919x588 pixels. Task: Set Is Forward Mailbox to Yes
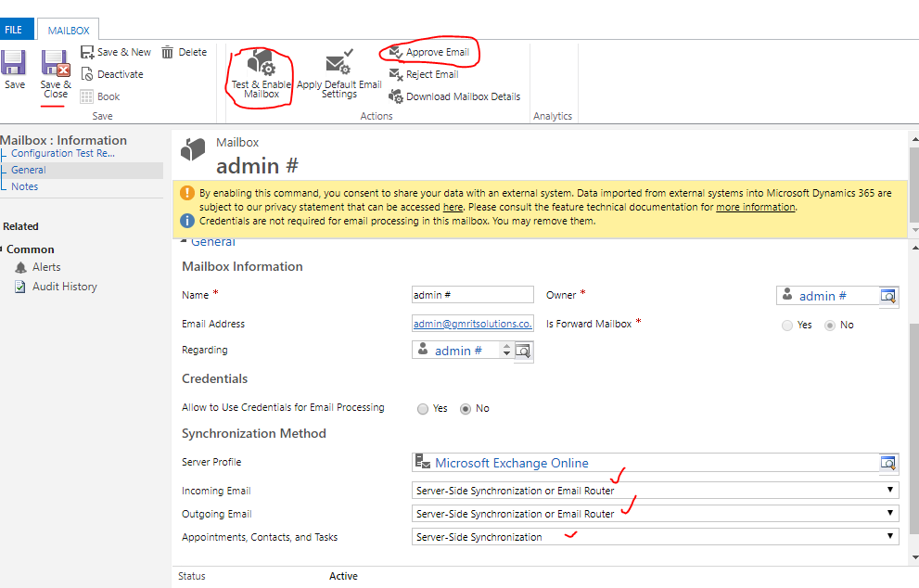[x=787, y=326]
